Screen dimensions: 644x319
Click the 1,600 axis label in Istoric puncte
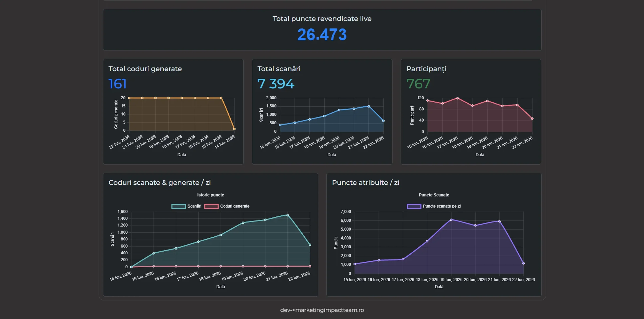123,212
